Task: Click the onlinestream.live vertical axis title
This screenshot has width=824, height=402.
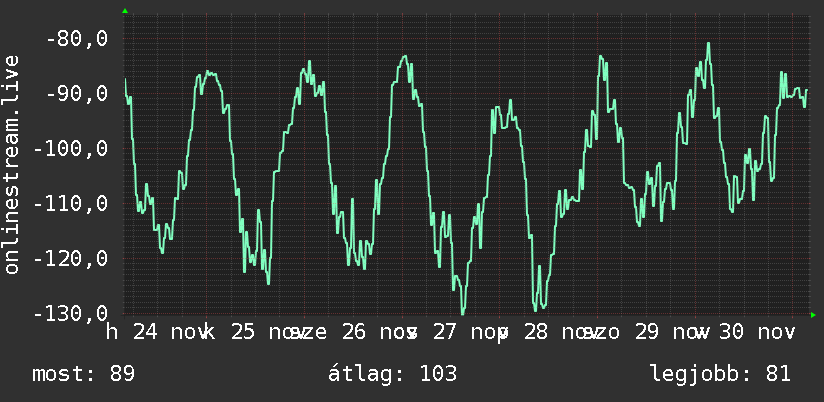Action: coord(12,164)
